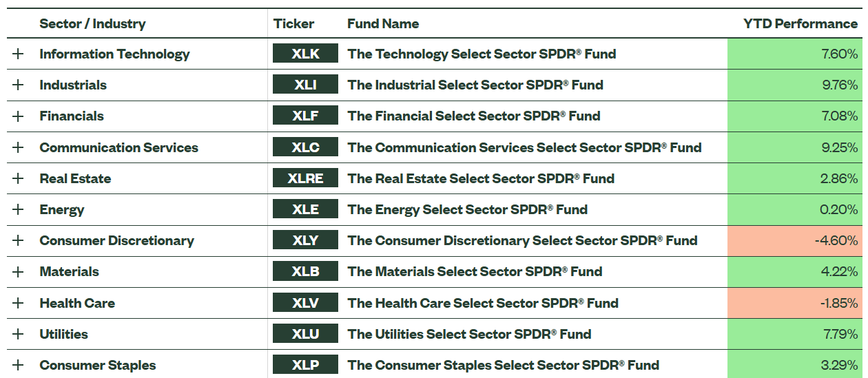Open The Materials Select Sector SPDR Fund
The height and width of the screenshot is (378, 868).
click(475, 271)
